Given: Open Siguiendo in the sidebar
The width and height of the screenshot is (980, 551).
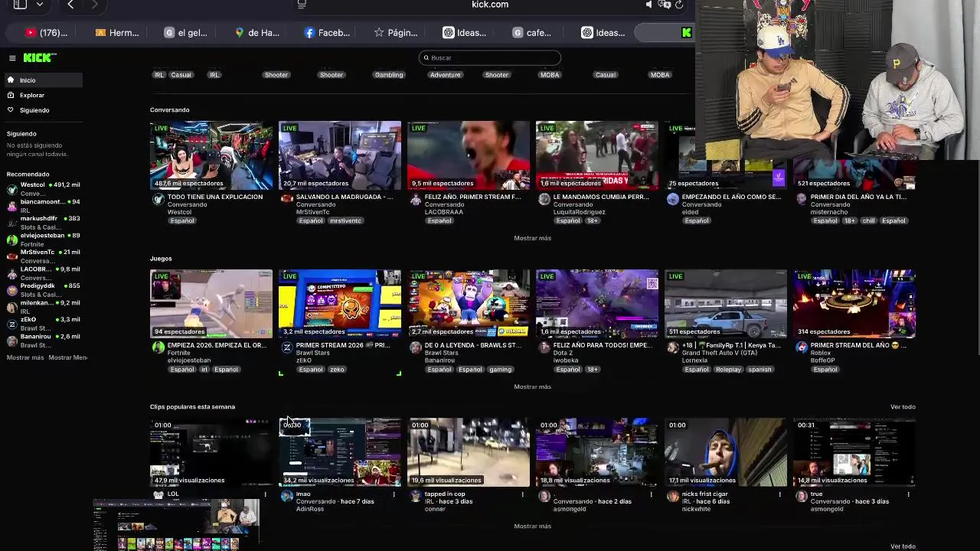Looking at the screenshot, I should coord(43,110).
